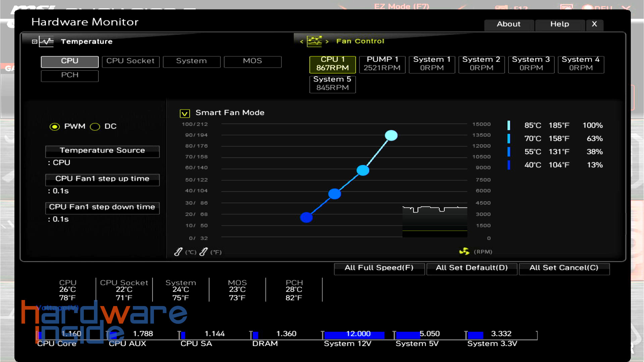Select DC fan control mode
This screenshot has width=644, height=362.
click(95, 127)
